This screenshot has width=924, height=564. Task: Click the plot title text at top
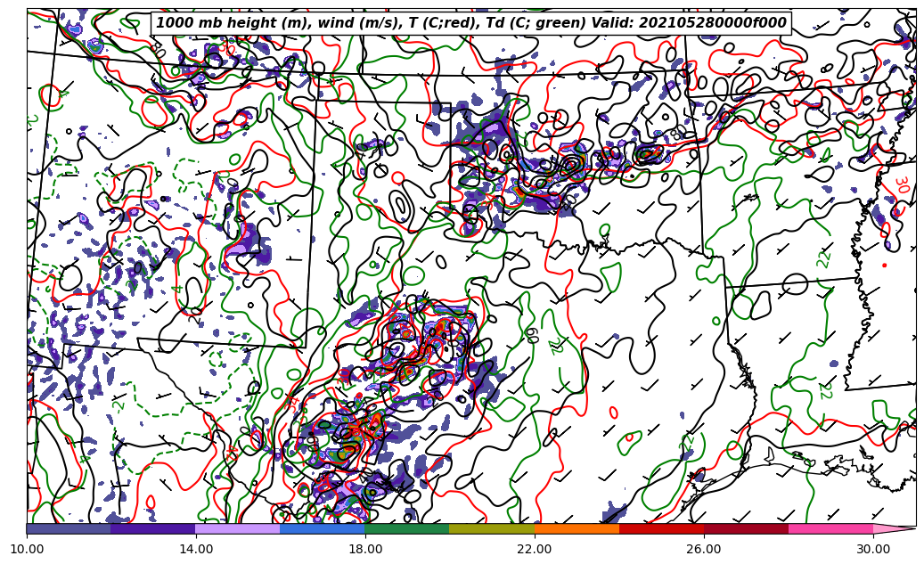coord(470,23)
